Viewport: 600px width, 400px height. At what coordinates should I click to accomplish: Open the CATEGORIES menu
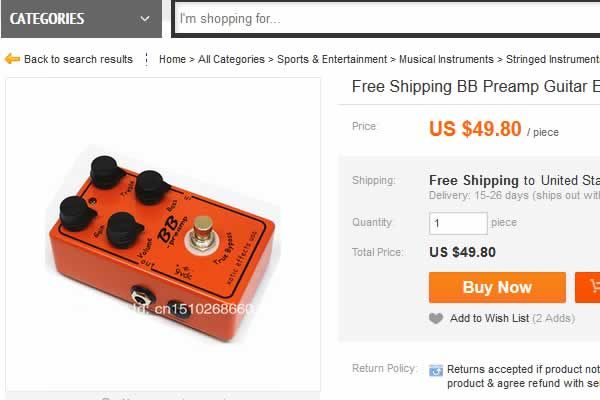(81, 19)
